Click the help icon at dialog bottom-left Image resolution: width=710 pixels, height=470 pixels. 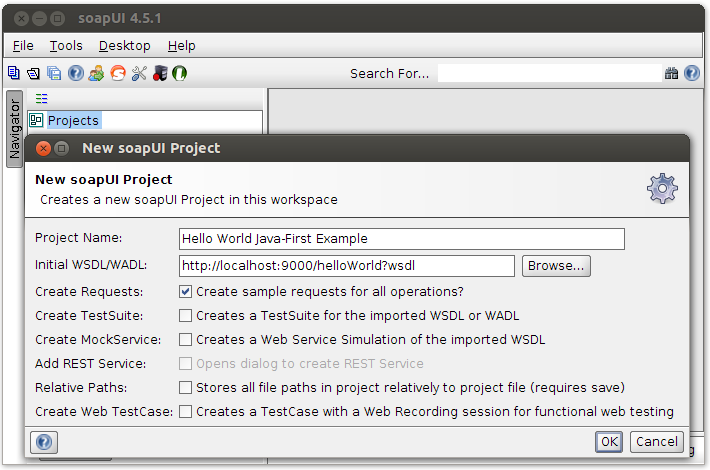[x=44, y=441]
